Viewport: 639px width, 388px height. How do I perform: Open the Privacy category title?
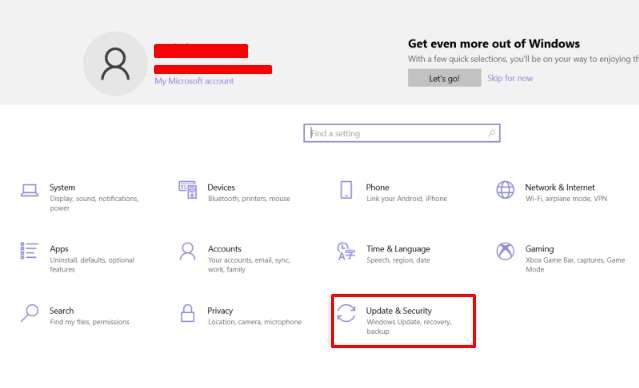[220, 311]
